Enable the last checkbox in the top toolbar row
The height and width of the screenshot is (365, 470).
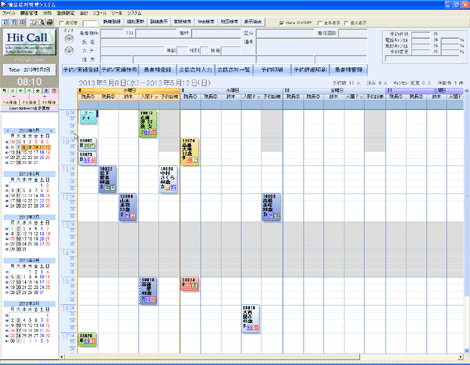tap(346, 23)
